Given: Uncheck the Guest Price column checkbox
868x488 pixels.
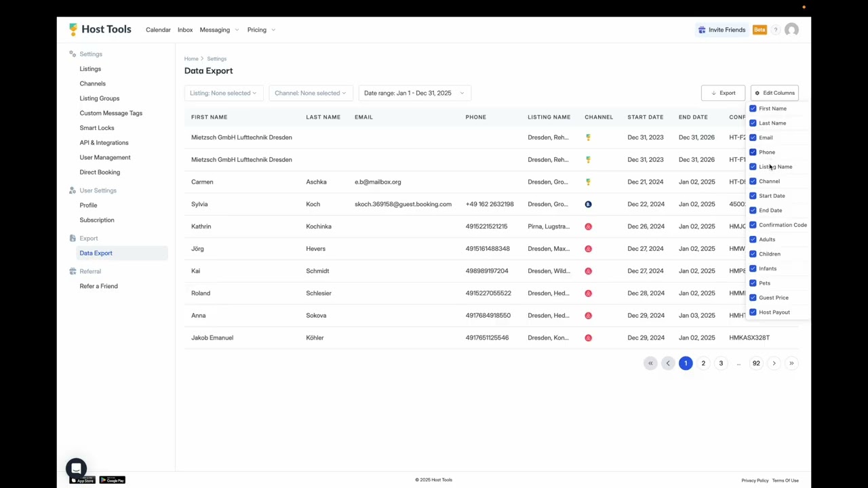Looking at the screenshot, I should [753, 298].
